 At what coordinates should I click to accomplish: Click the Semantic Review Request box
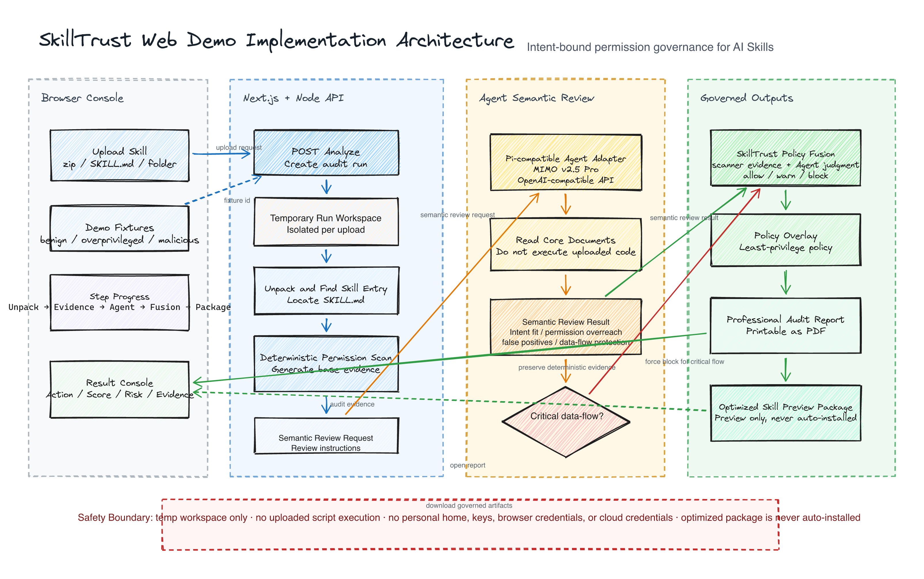coord(326,436)
